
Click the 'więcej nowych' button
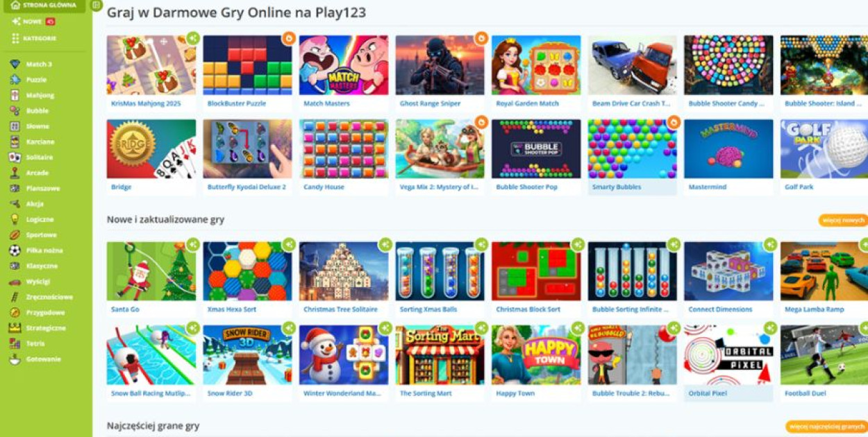pyautogui.click(x=843, y=221)
